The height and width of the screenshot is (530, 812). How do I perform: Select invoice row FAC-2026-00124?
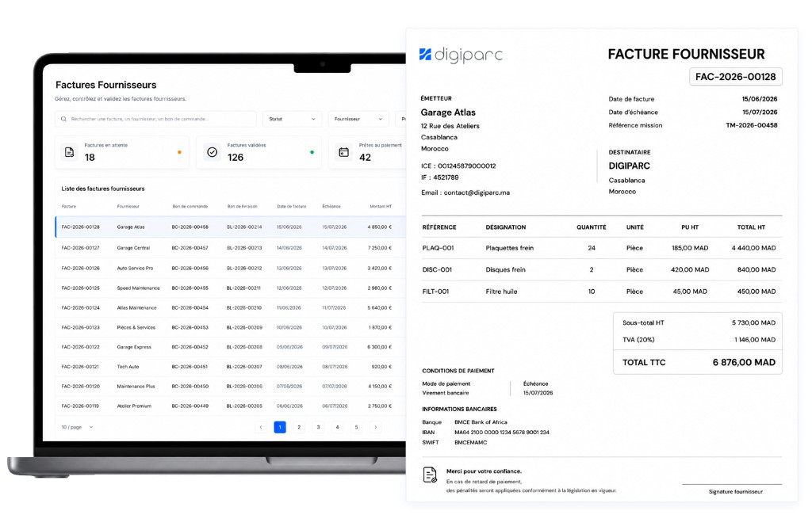(x=231, y=307)
